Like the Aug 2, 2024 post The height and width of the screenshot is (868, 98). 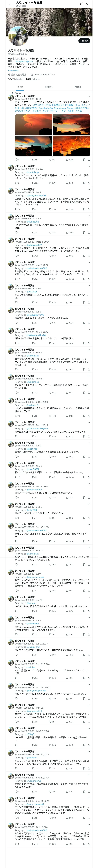pyautogui.click(x=50, y=279)
